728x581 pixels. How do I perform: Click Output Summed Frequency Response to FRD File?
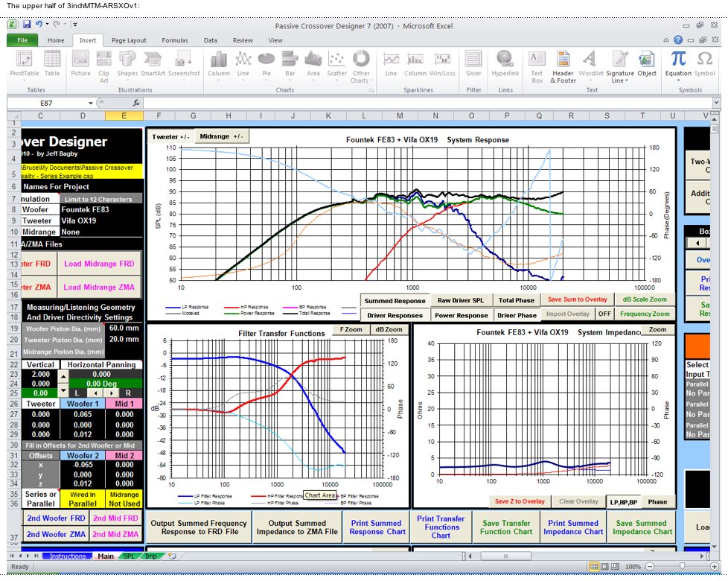coord(199,527)
